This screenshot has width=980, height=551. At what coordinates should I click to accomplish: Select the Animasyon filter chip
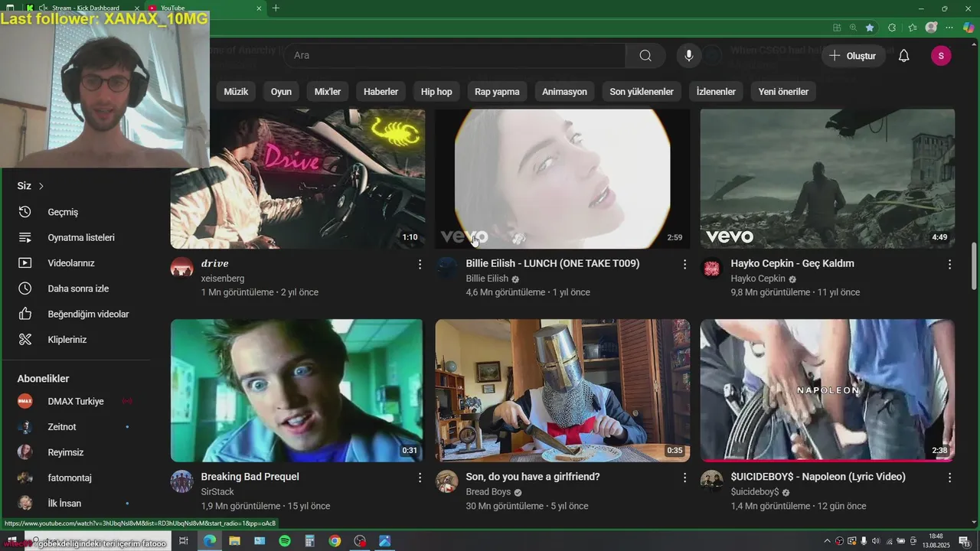[x=564, y=92]
